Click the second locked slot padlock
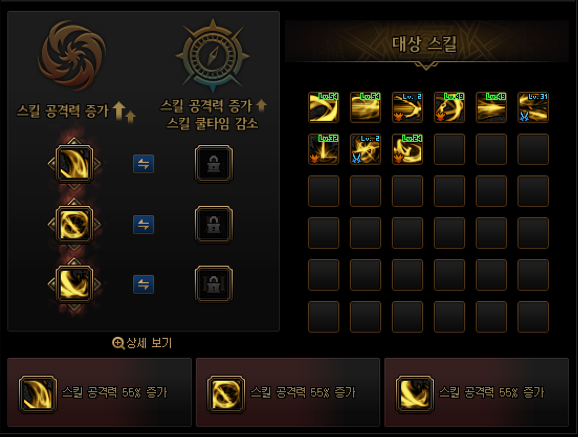 (214, 224)
